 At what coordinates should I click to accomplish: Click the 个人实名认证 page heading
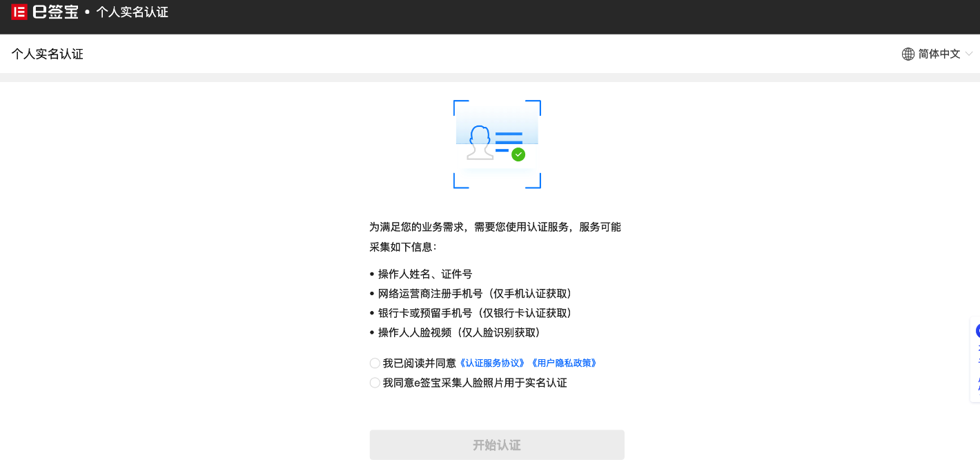(47, 54)
